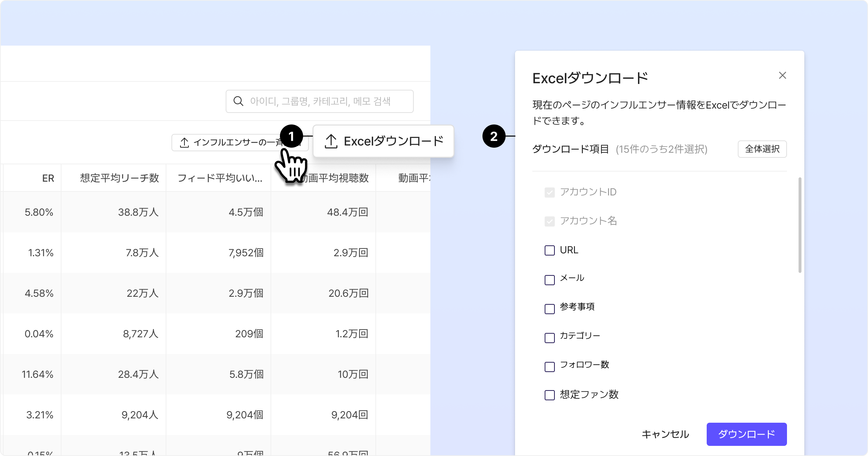Check the URL checkbox
Screen dimensions: 868x456
tap(549, 250)
